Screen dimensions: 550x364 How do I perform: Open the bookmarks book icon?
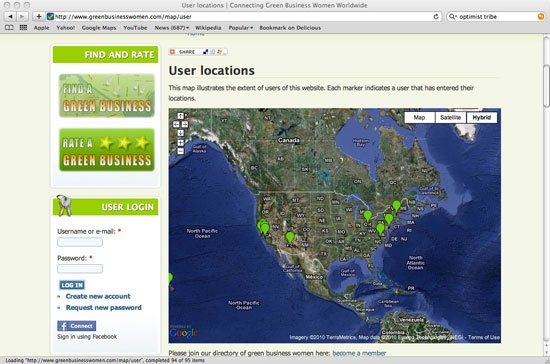click(9, 27)
